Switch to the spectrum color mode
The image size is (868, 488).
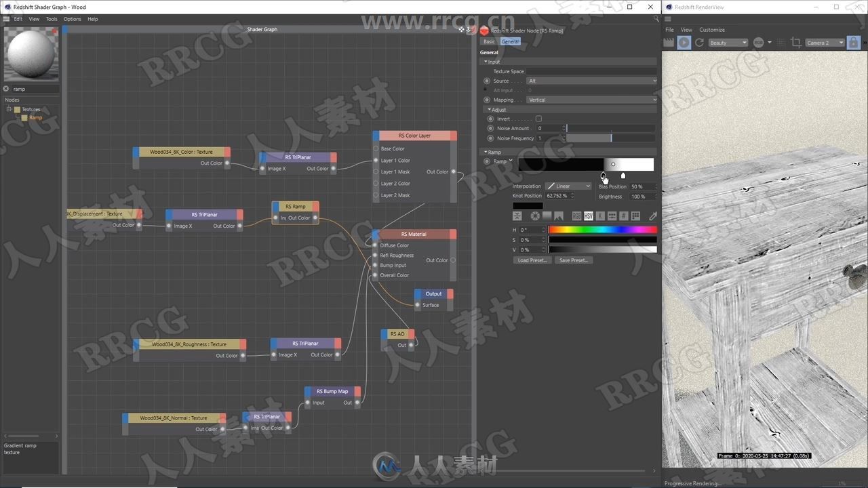coord(547,216)
